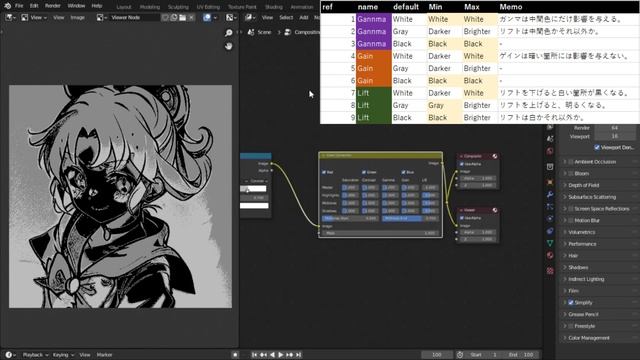Screen dimensions: 640x360
Task: Click the new image copy icon
Action: (x=174, y=18)
